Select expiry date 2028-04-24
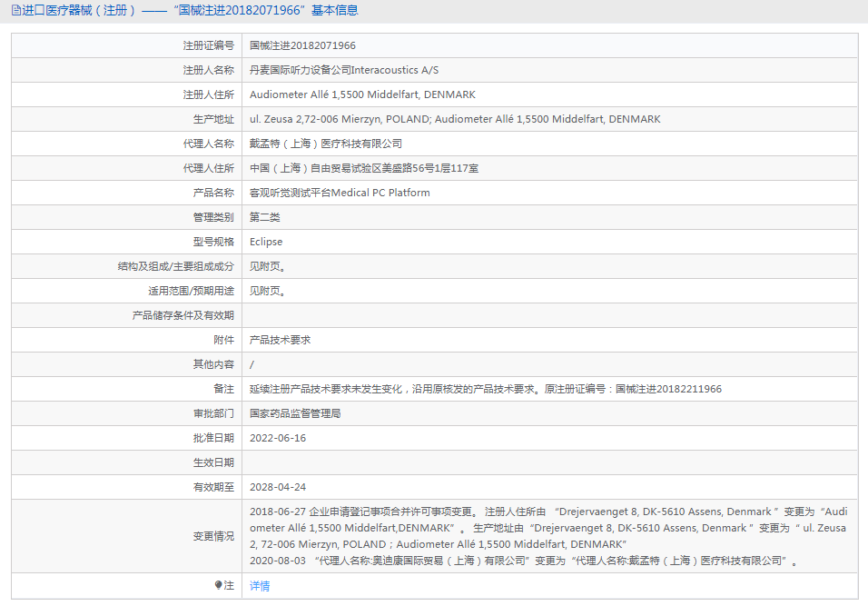Image resolution: width=868 pixels, height=606 pixels. coord(278,487)
